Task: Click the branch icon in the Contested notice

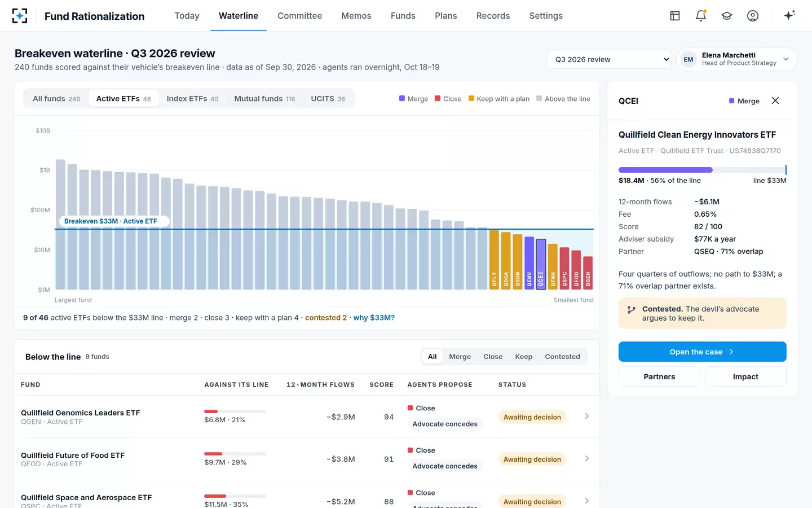Action: coord(632,309)
